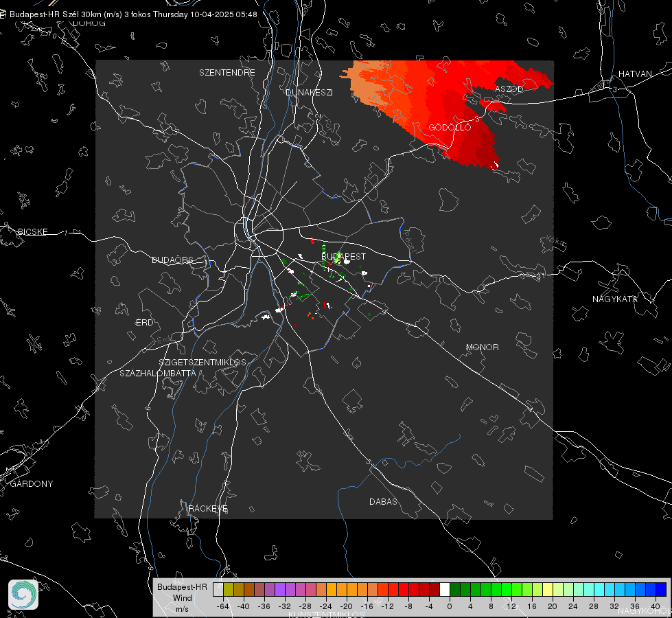The image size is (672, 618).
Task: Click the SZENTENDRE city label
Action: pyautogui.click(x=227, y=73)
